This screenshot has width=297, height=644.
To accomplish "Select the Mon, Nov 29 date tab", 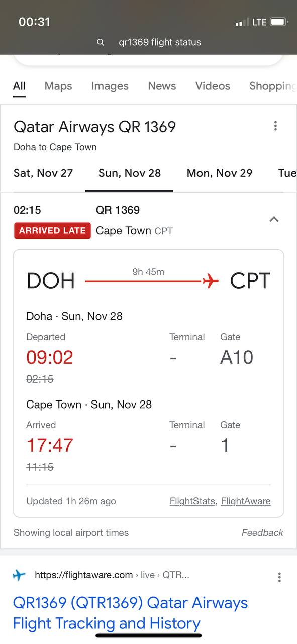I will pos(220,173).
